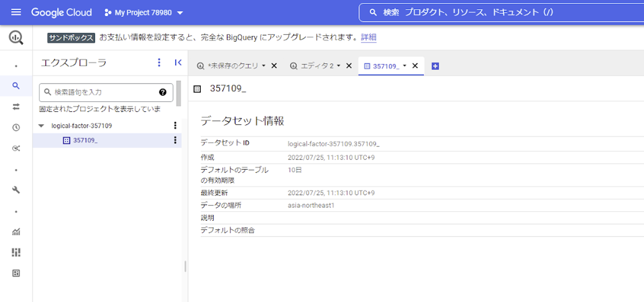Open the main hamburger navigation menu

click(x=16, y=12)
